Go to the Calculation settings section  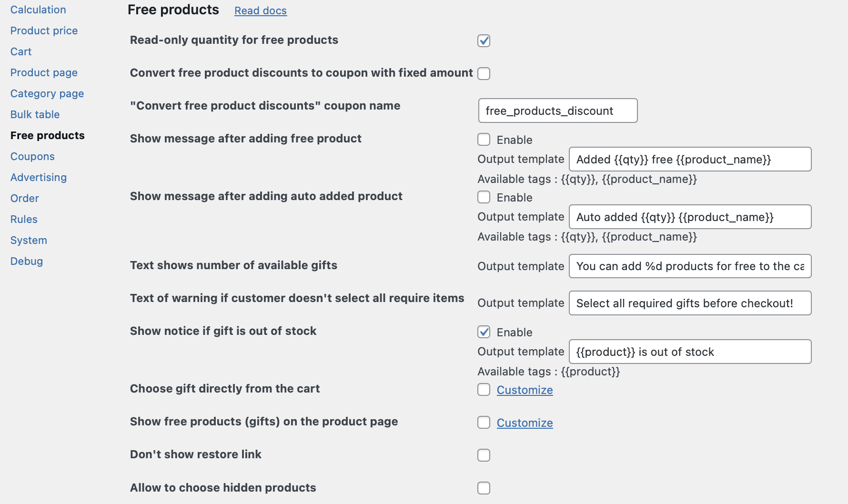click(x=38, y=10)
